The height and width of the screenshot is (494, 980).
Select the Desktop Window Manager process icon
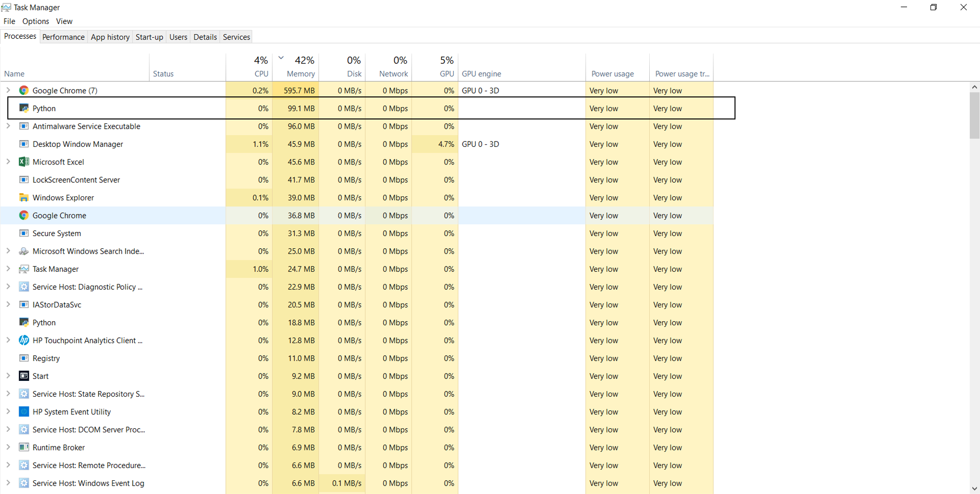click(x=24, y=144)
